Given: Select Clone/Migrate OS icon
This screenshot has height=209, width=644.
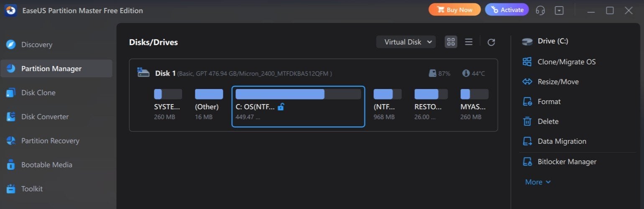Looking at the screenshot, I should click(x=527, y=62).
